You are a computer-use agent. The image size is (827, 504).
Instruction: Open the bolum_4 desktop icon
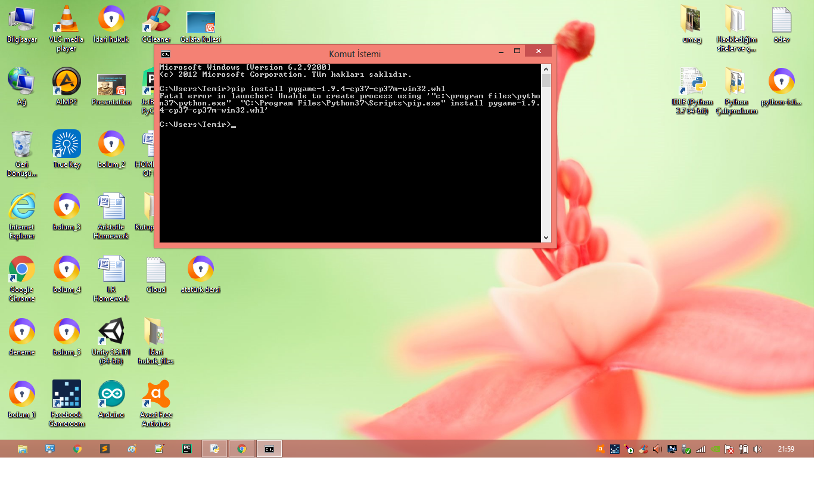coord(66,274)
